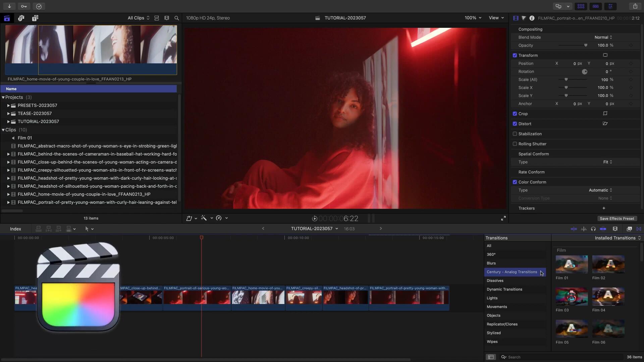Click the photos and audio sidebar icon
The height and width of the screenshot is (362, 644).
pyautogui.click(x=21, y=18)
